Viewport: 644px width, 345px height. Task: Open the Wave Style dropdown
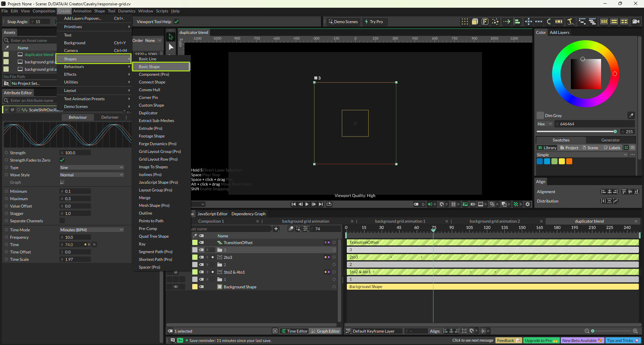click(92, 175)
